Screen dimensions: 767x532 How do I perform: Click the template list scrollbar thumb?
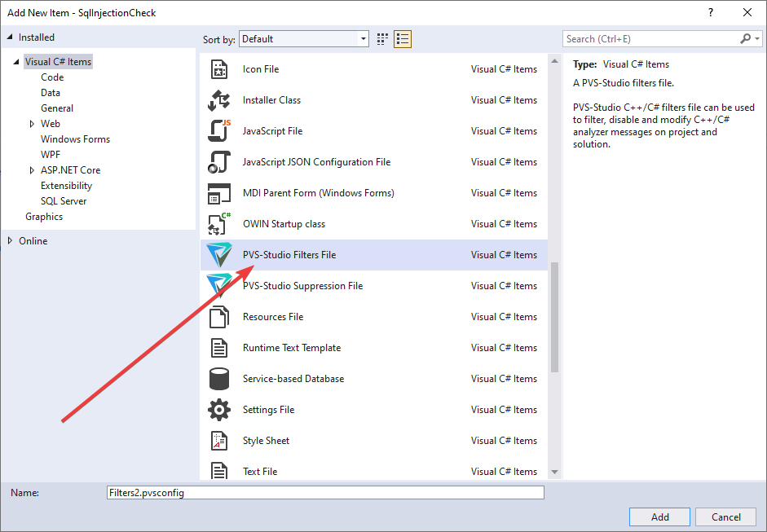click(554, 318)
